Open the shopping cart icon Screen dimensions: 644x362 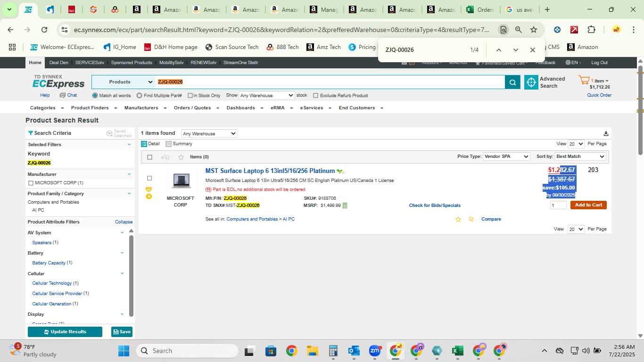click(x=584, y=81)
